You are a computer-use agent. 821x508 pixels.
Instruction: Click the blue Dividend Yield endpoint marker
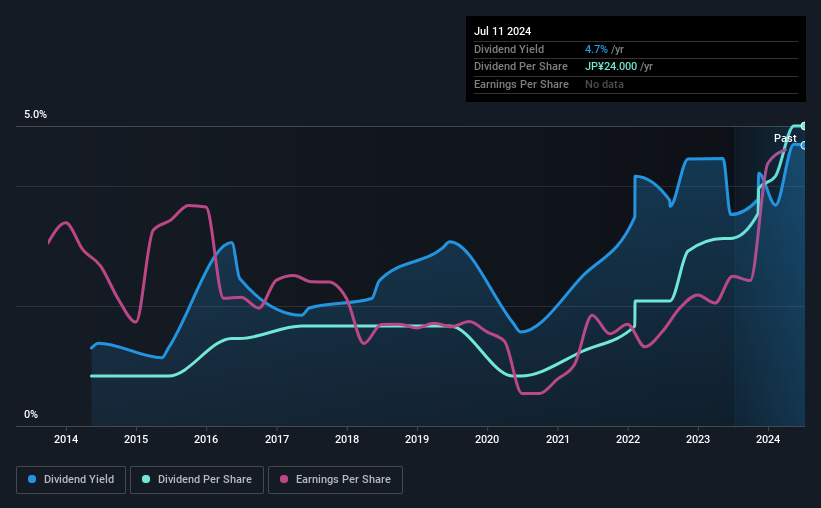[803, 146]
